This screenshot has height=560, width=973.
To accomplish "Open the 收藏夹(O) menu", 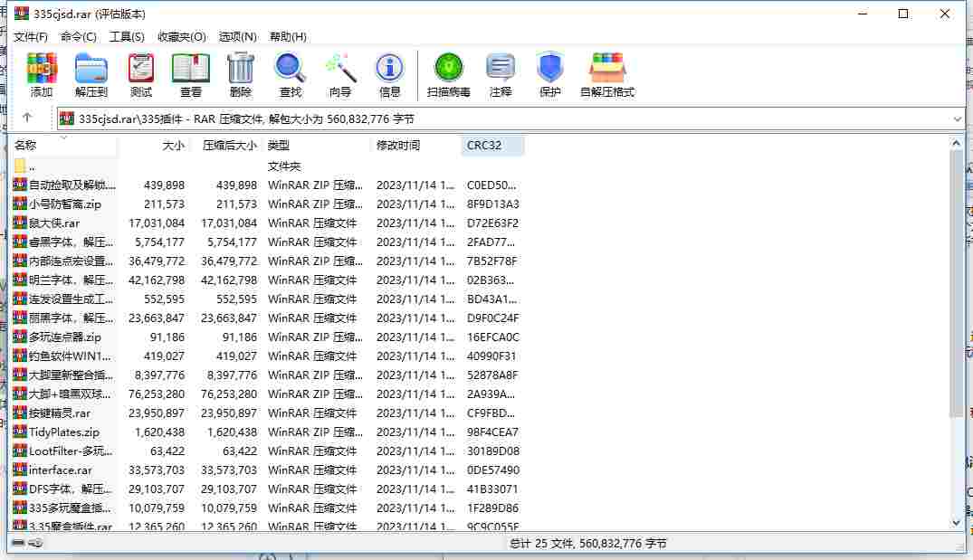I will (x=182, y=36).
